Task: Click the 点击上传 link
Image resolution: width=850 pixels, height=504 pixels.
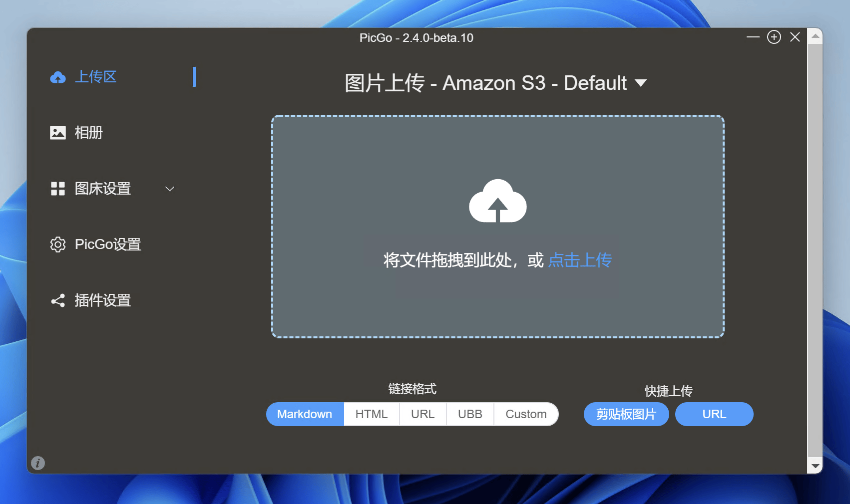Action: click(x=579, y=260)
